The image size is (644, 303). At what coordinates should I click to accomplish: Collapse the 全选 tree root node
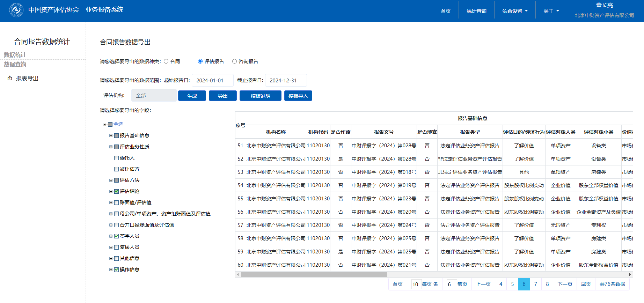(104, 124)
